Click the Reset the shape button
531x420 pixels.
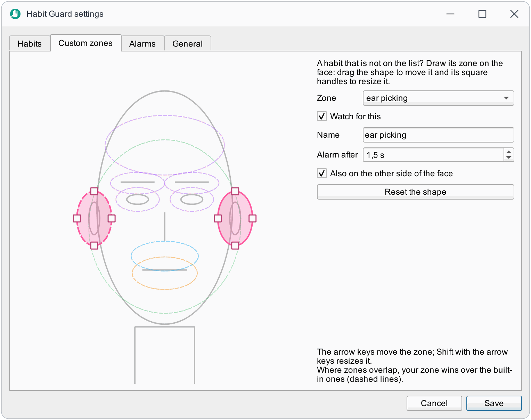pos(416,192)
